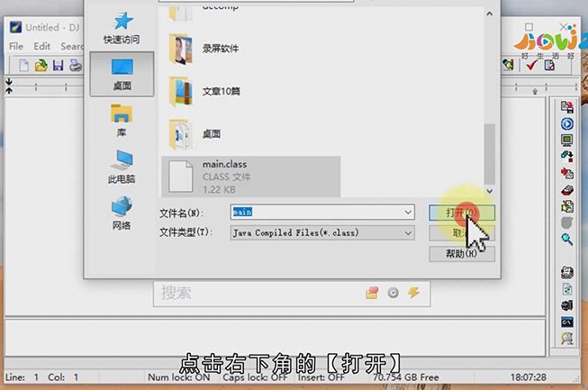588x390 pixels.
Task: Click Caps lock: OFF in status bar
Action: tap(255, 376)
